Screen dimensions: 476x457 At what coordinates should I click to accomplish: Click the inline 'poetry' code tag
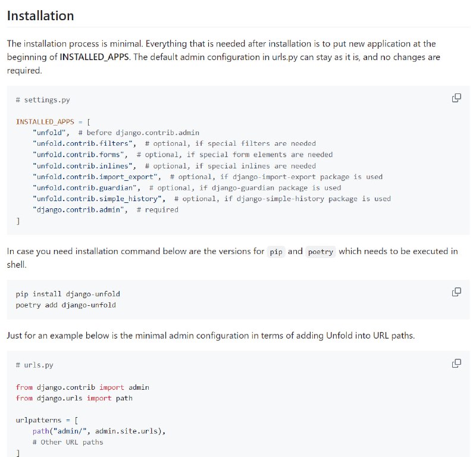coord(321,252)
